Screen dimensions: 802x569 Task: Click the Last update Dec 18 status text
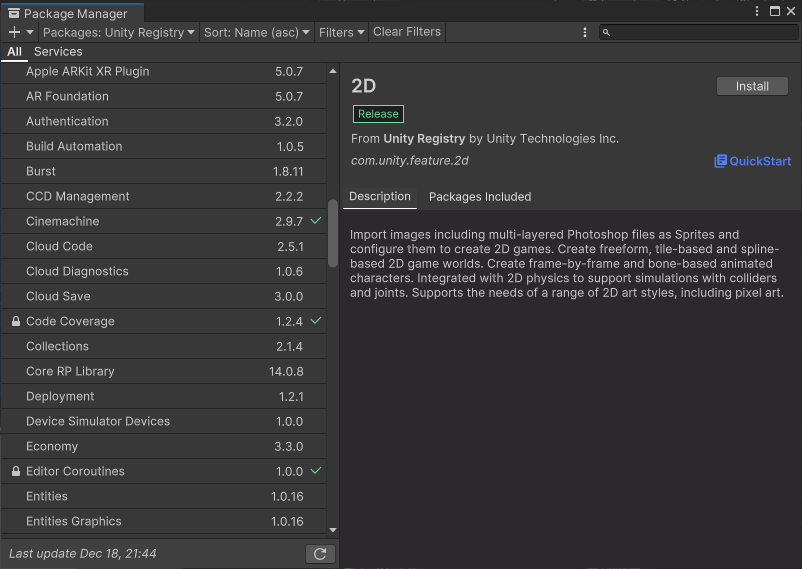(83, 554)
